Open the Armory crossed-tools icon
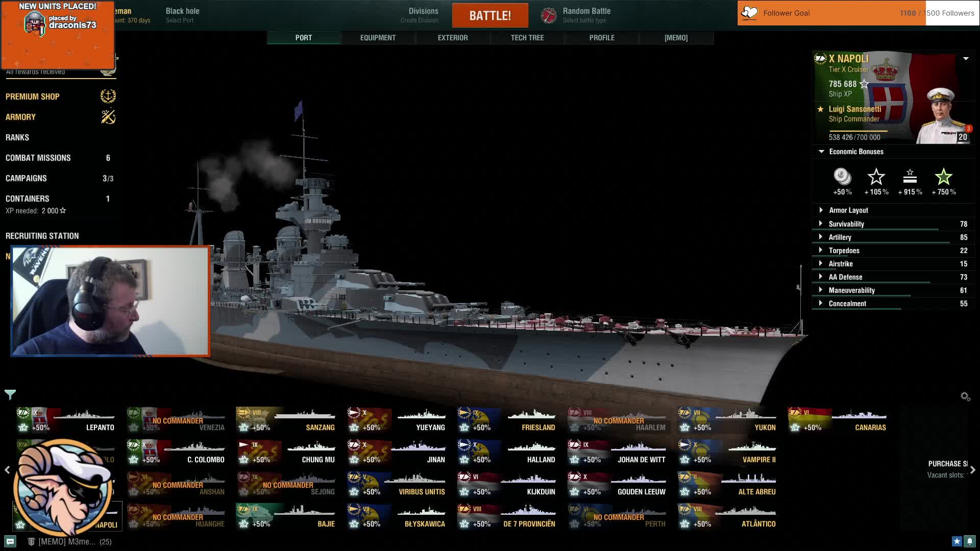The image size is (980, 551). pyautogui.click(x=108, y=117)
